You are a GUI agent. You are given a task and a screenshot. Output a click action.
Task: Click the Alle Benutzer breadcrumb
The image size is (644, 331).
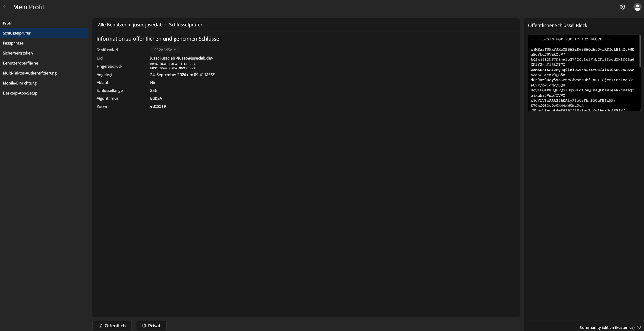[112, 25]
